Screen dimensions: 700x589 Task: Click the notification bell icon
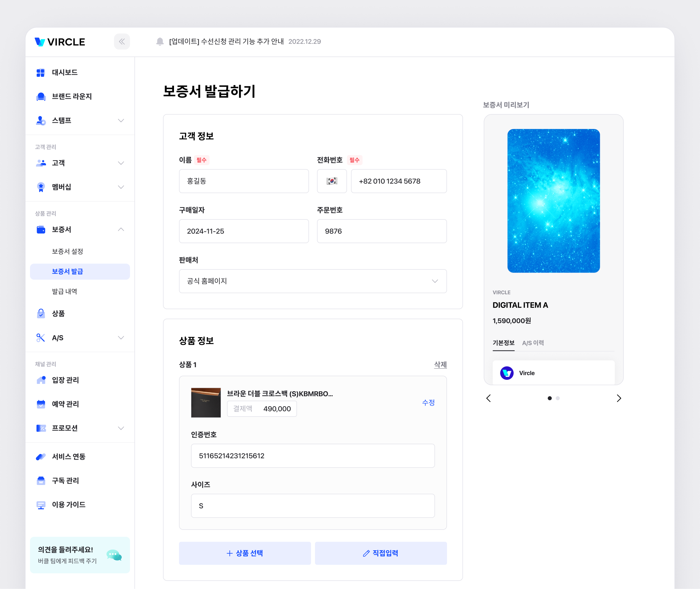[x=160, y=41]
